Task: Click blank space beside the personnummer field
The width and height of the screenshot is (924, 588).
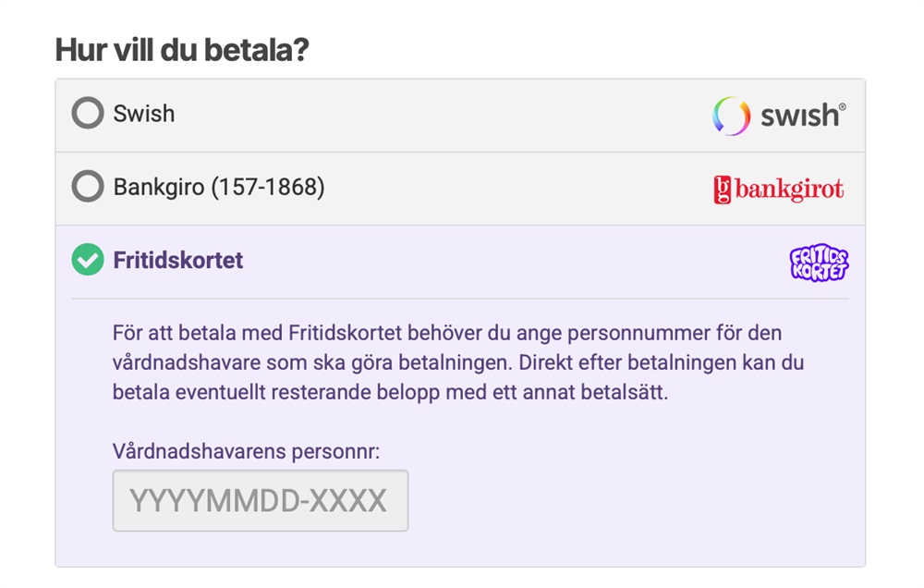Action: coord(628,501)
